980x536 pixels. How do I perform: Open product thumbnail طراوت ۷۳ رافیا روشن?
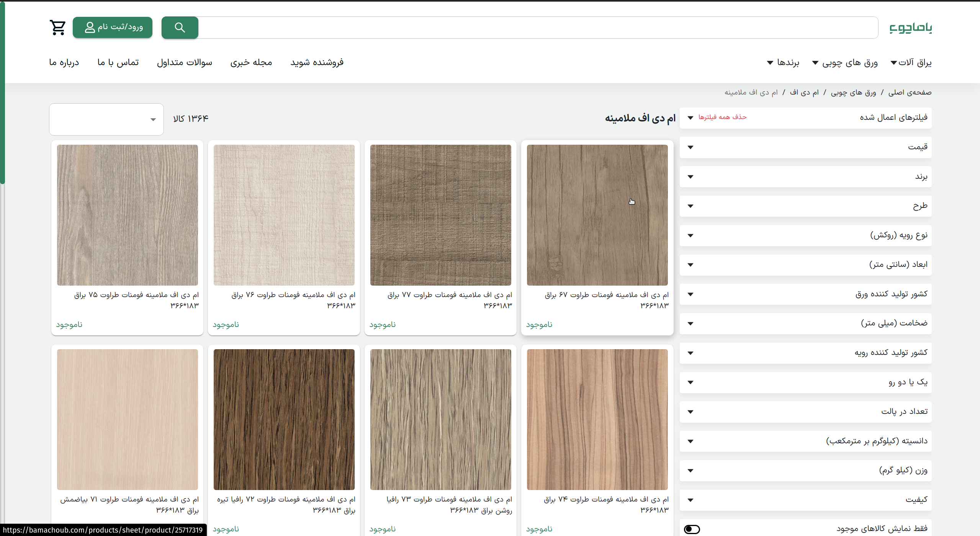pyautogui.click(x=440, y=419)
